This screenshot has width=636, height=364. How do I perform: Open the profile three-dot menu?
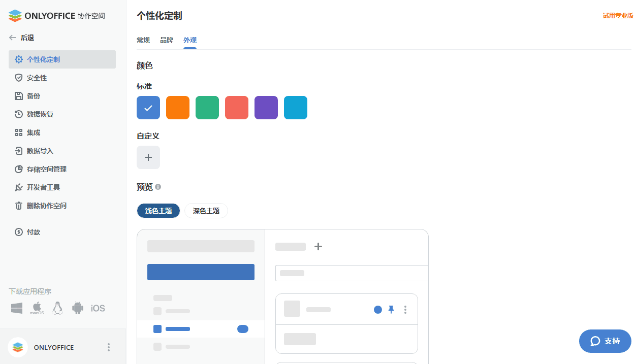pyautogui.click(x=108, y=347)
